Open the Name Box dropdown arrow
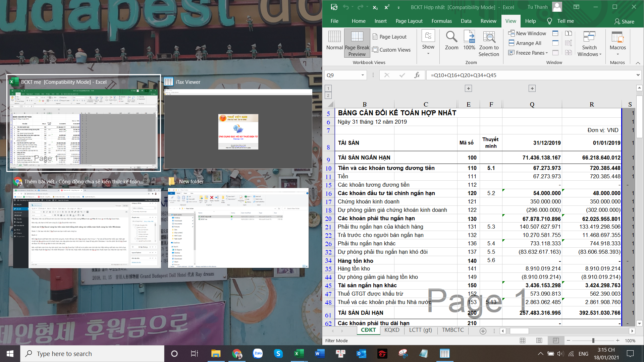The height and width of the screenshot is (362, 644). (x=363, y=75)
